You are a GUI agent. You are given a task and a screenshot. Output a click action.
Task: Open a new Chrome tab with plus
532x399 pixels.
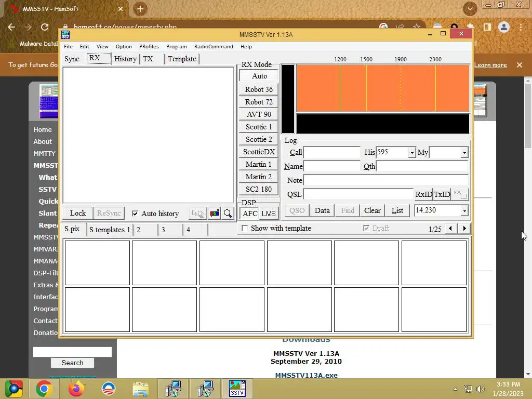[x=140, y=9]
